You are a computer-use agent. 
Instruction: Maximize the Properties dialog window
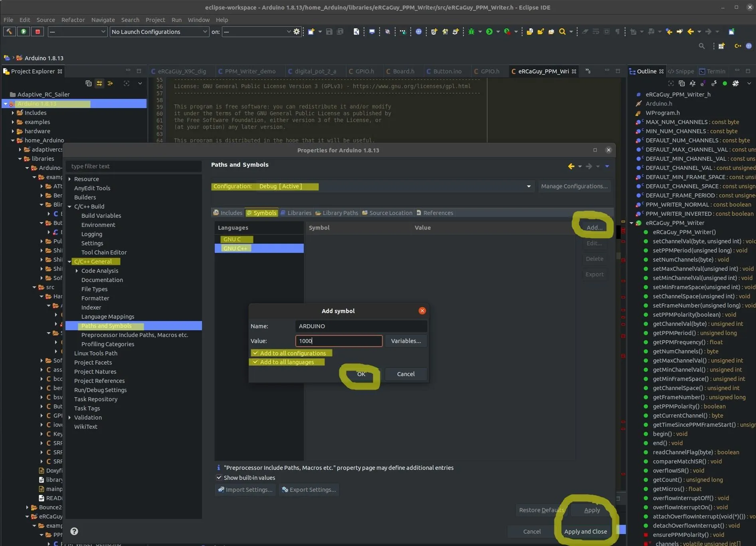pyautogui.click(x=595, y=150)
